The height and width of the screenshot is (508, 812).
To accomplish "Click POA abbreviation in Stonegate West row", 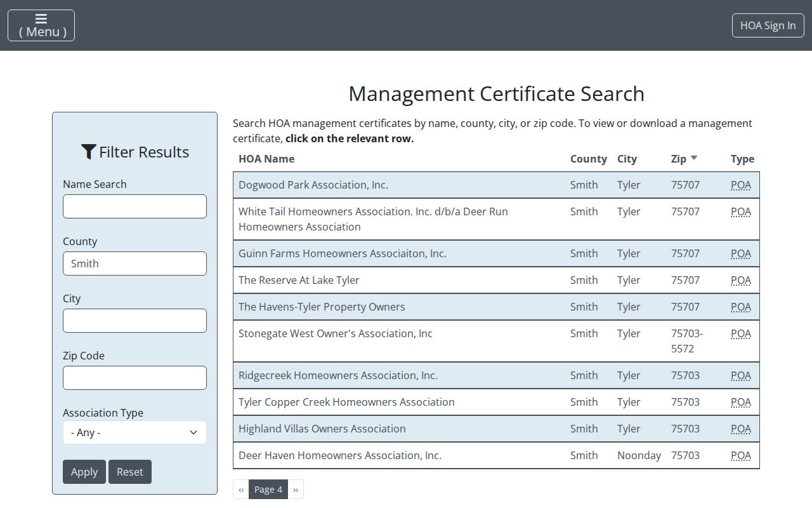I will point(741,333).
